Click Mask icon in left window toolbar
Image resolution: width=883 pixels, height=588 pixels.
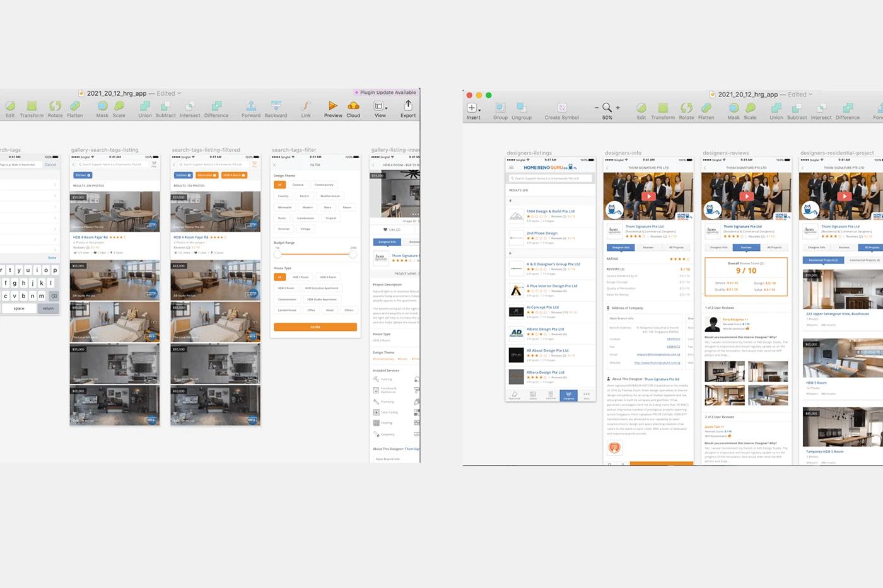(x=102, y=105)
